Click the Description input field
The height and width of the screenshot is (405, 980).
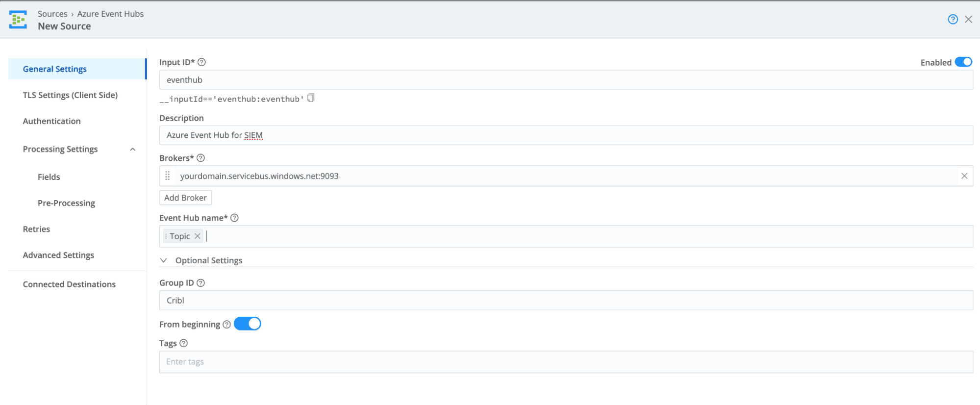point(566,135)
